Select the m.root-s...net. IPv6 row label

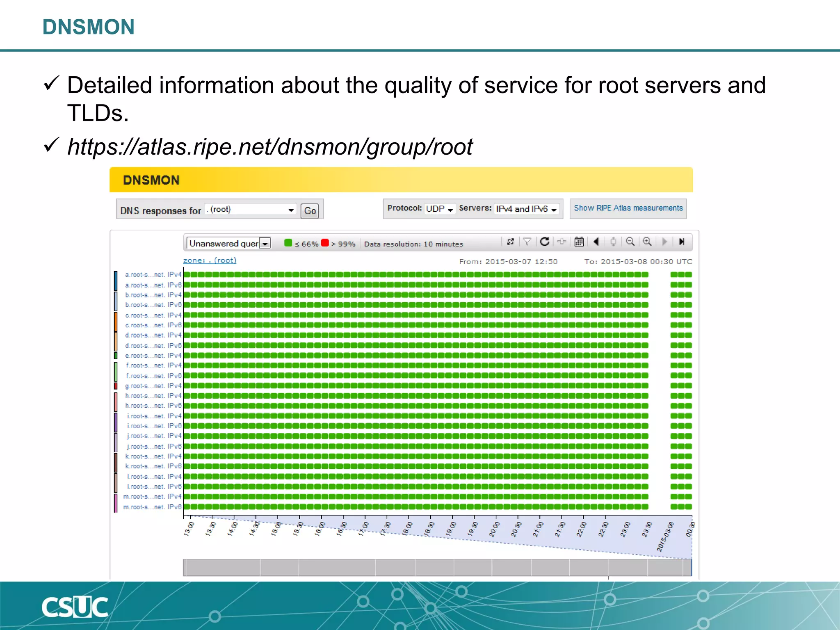click(152, 507)
